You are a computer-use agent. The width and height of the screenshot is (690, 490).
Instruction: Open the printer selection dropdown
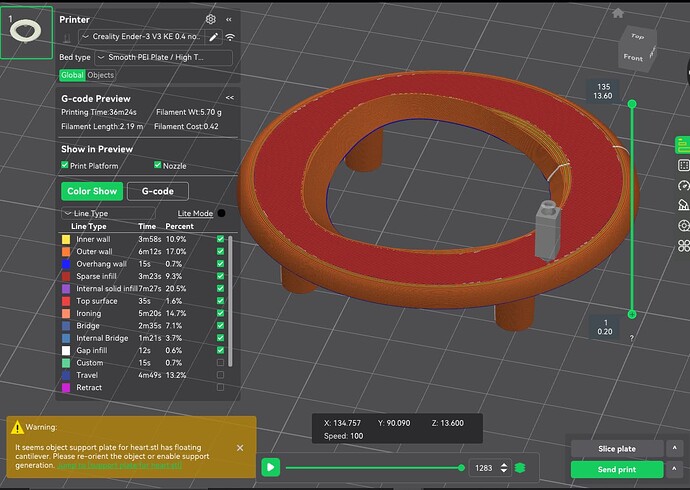click(x=145, y=37)
